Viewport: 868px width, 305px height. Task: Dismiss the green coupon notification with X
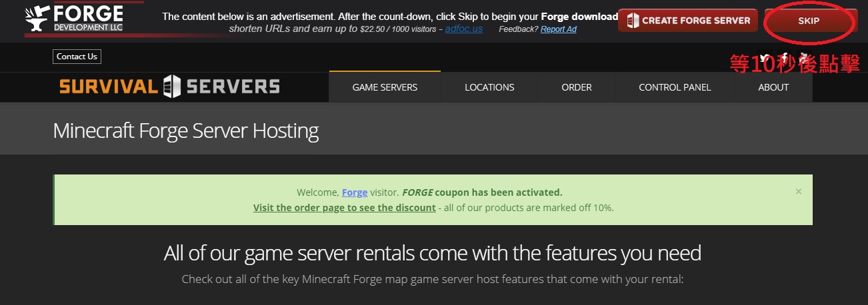coord(799,191)
